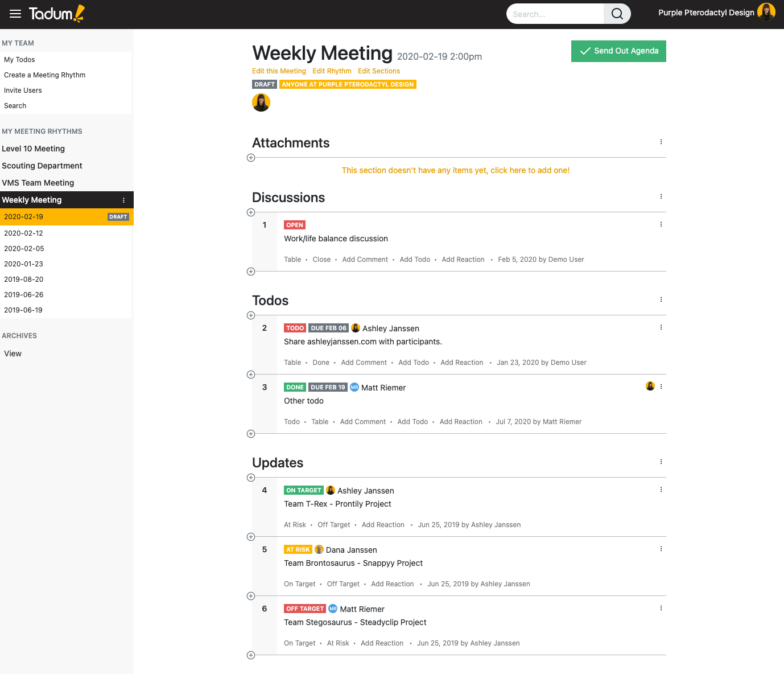
Task: Set Team Brontosaurus update to On Target
Action: click(x=300, y=584)
